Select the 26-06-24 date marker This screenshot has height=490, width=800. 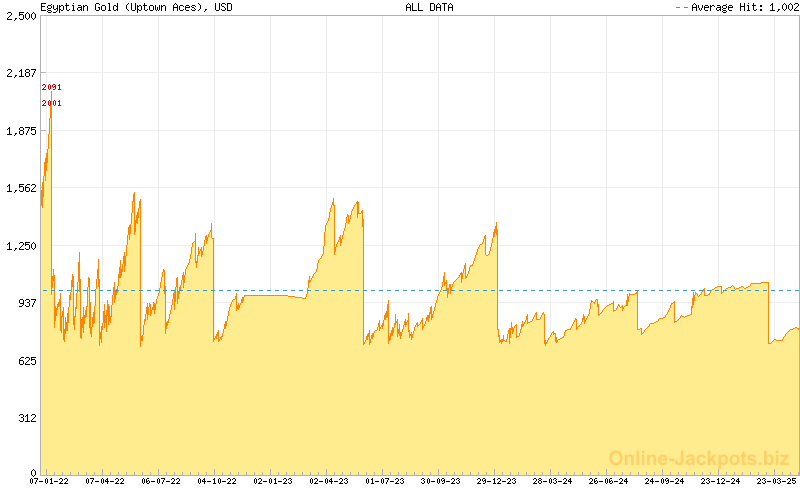[609, 481]
